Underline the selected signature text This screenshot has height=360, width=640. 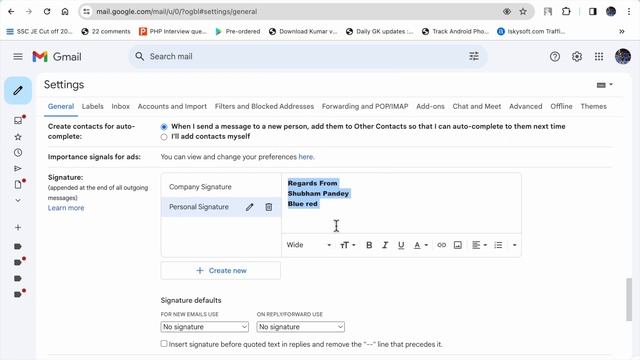401,245
